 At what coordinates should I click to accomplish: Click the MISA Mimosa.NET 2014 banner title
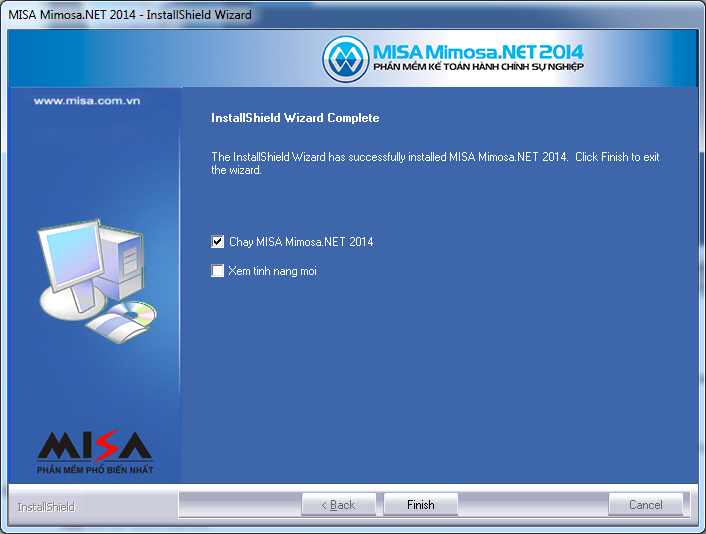[x=478, y=52]
